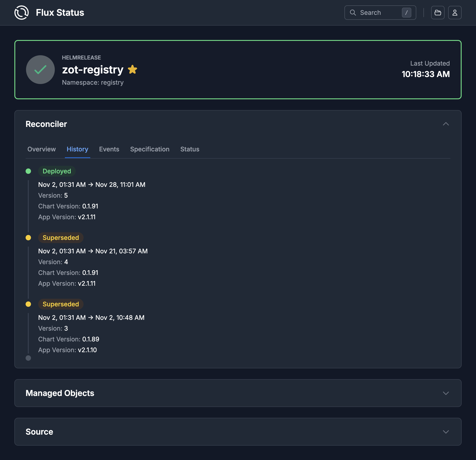Click the green Deployed timeline dot

[29, 171]
